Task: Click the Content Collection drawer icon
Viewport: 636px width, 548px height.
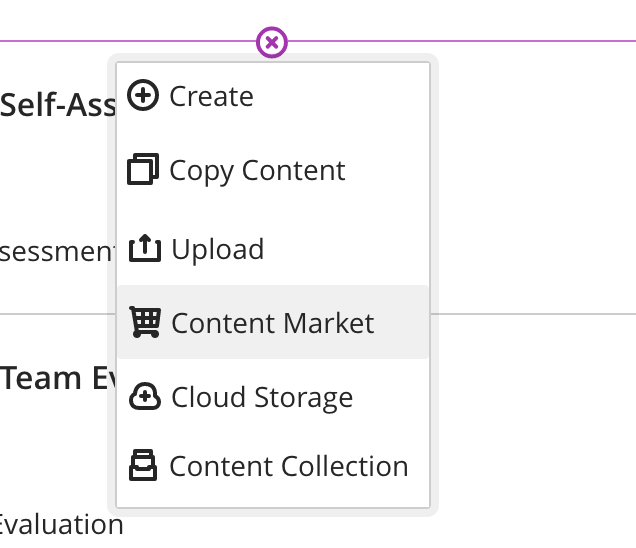Action: point(144,466)
